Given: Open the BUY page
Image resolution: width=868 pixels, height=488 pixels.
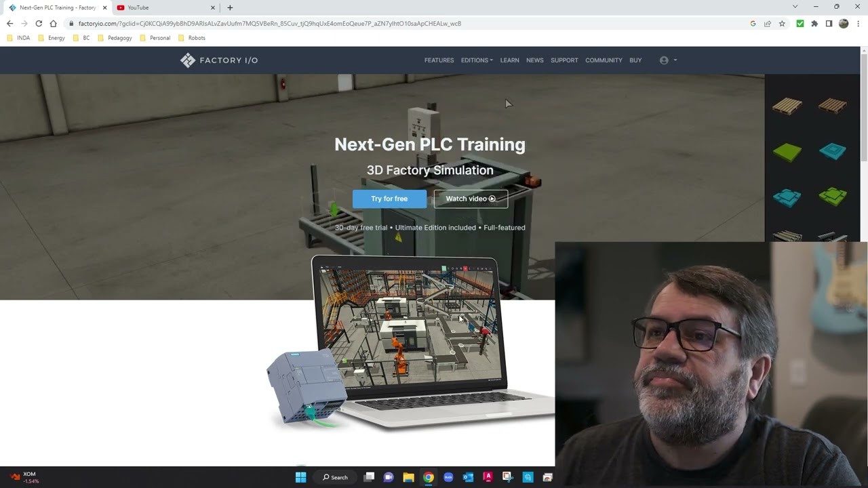Looking at the screenshot, I should pos(635,60).
